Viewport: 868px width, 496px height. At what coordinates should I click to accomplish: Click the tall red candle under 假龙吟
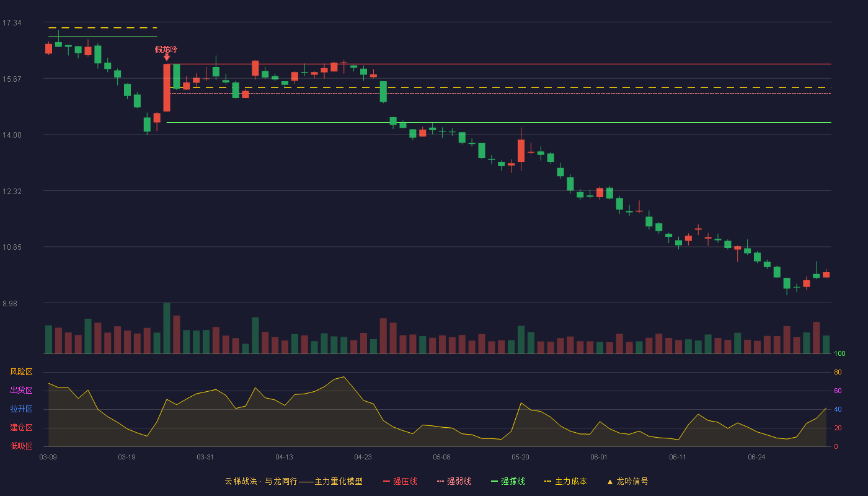pyautogui.click(x=166, y=87)
